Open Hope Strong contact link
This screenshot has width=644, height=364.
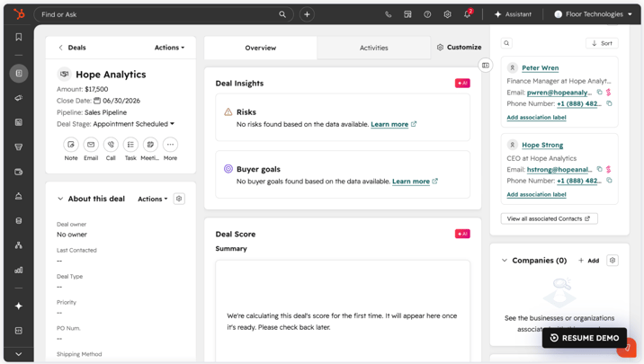[x=542, y=145]
